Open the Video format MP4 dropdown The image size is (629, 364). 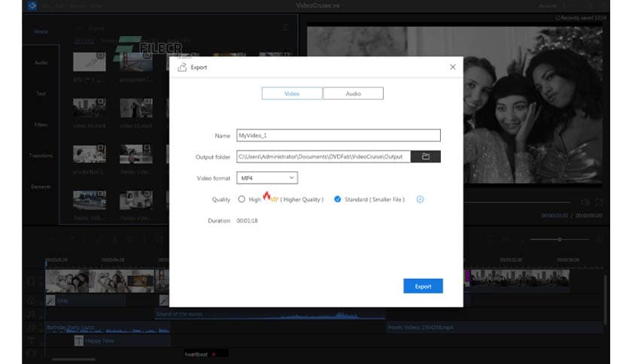(x=267, y=177)
